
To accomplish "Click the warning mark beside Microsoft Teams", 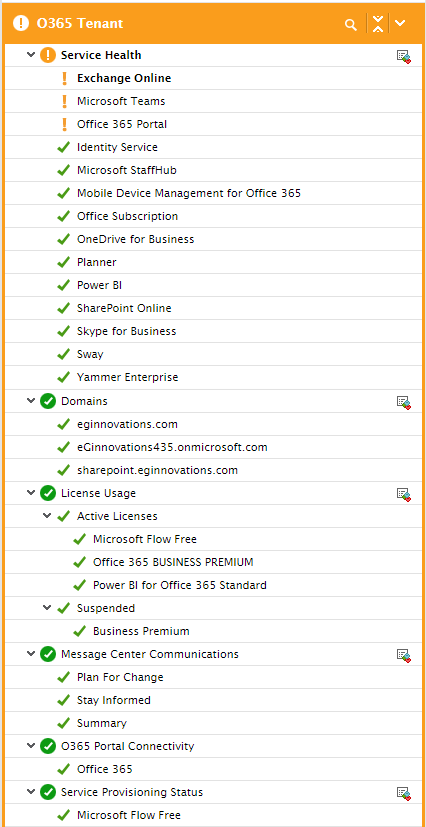I will tap(64, 101).
